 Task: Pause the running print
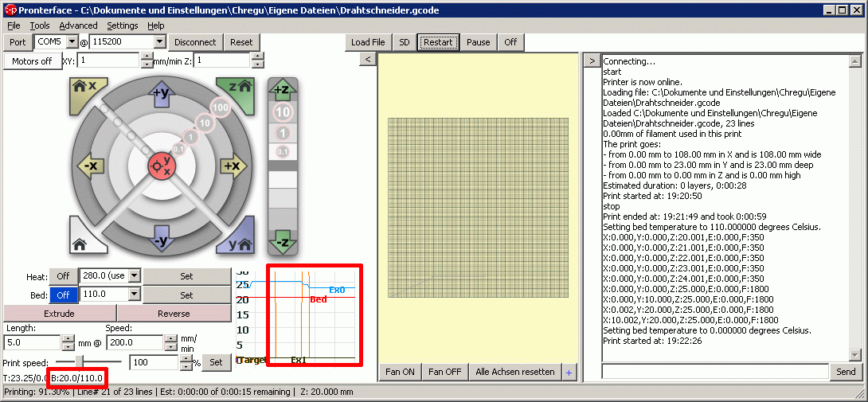[479, 42]
